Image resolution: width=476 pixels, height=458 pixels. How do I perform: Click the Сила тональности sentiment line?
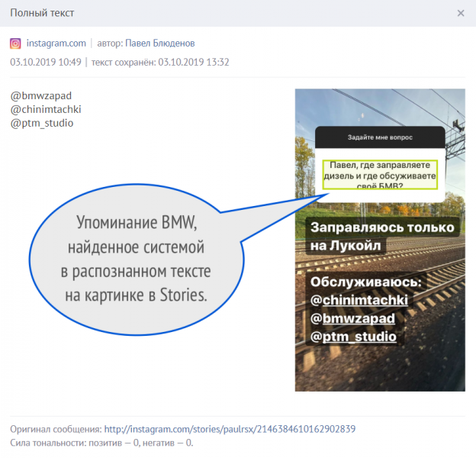coord(101,443)
